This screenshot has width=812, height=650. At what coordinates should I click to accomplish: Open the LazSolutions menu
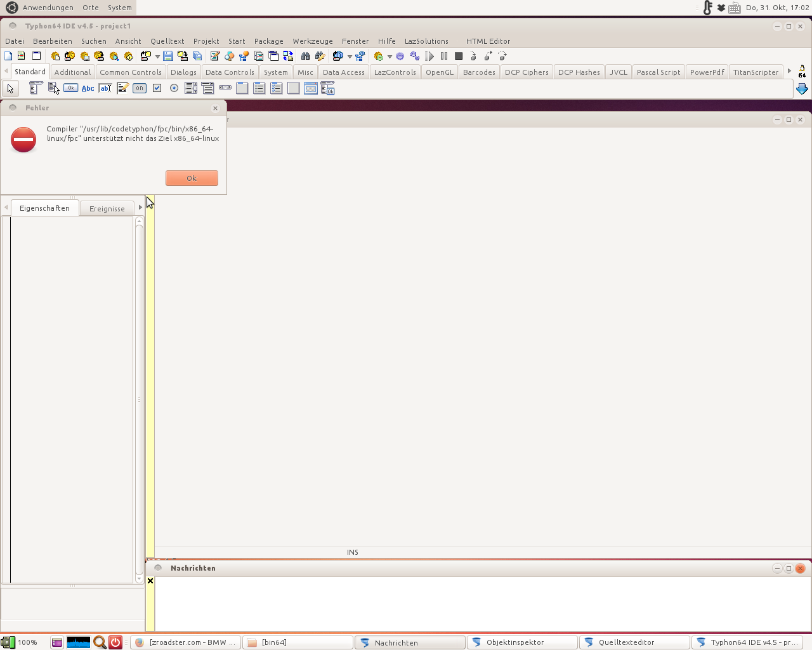click(x=426, y=41)
